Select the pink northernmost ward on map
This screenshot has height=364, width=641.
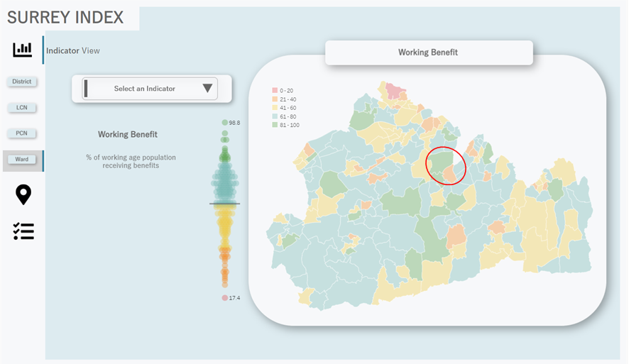click(395, 91)
